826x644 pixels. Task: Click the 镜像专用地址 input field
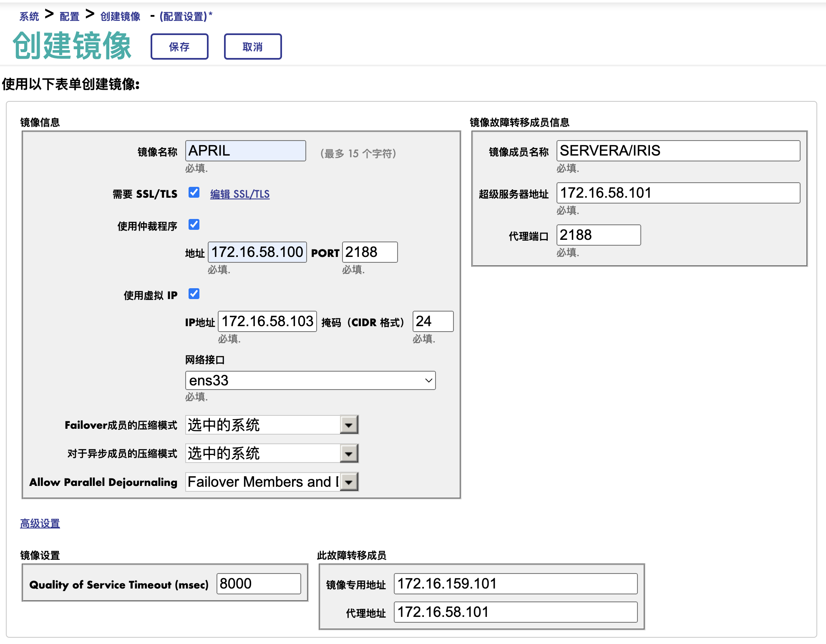tap(515, 584)
